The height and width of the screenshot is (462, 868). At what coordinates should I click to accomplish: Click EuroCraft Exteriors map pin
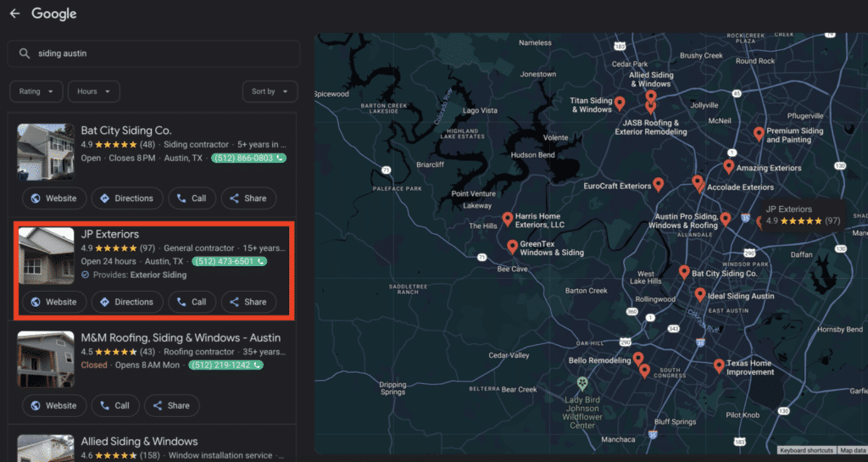point(658,184)
